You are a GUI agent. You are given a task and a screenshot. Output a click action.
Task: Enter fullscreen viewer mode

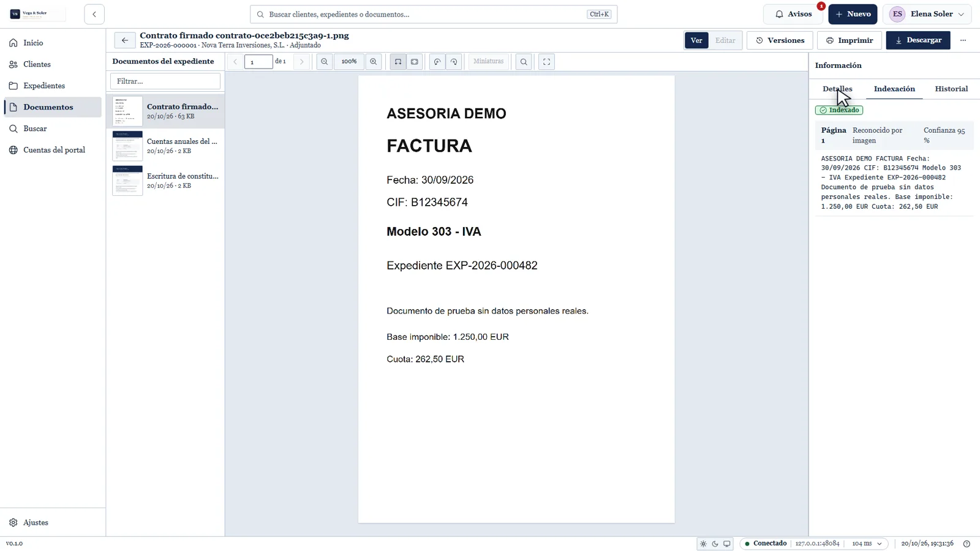coord(547,62)
